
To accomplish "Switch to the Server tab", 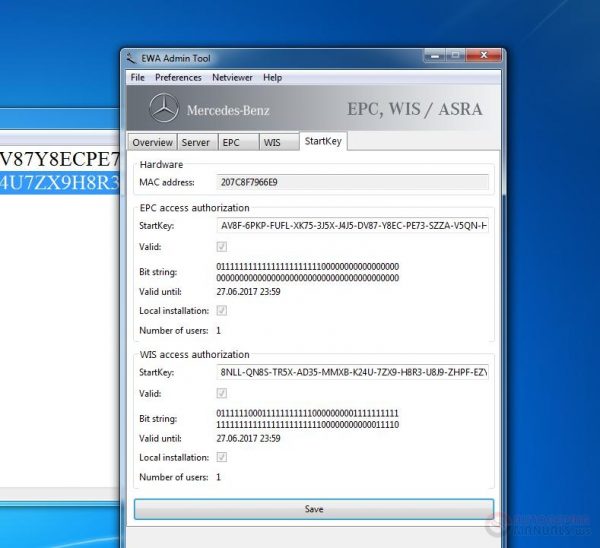I will [x=197, y=142].
